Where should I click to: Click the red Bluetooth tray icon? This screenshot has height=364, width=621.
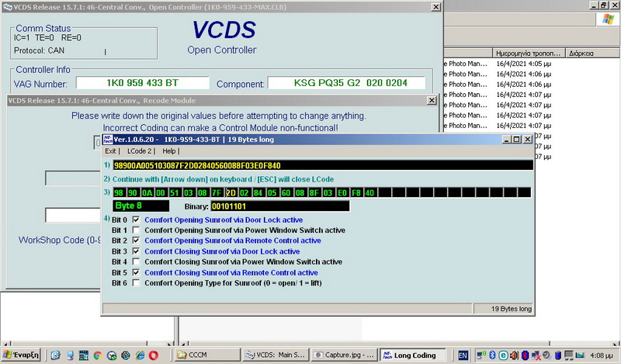click(526, 355)
